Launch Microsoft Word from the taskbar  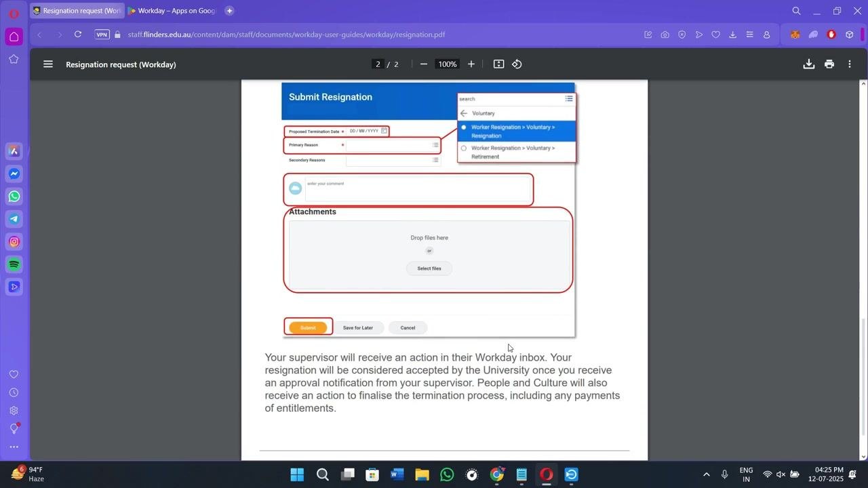[x=397, y=474]
